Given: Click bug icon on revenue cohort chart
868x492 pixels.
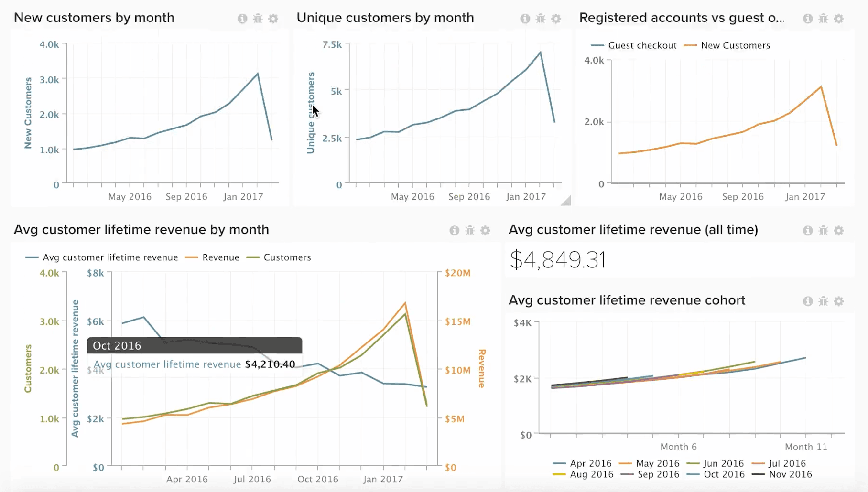Looking at the screenshot, I should tap(823, 301).
